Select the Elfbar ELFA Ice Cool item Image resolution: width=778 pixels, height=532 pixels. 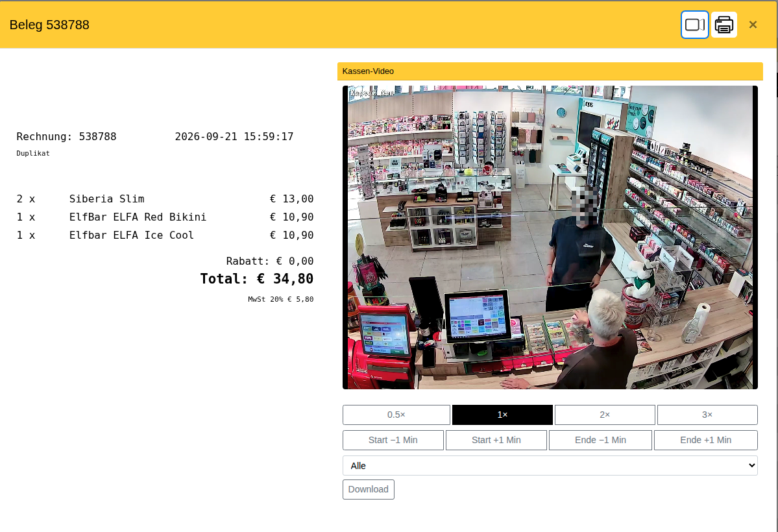click(x=165, y=236)
